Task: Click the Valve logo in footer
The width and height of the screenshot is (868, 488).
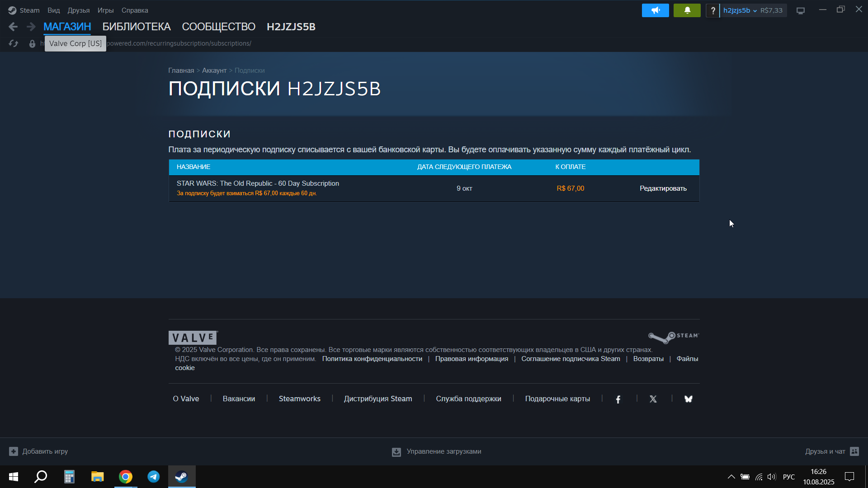Action: 193,338
